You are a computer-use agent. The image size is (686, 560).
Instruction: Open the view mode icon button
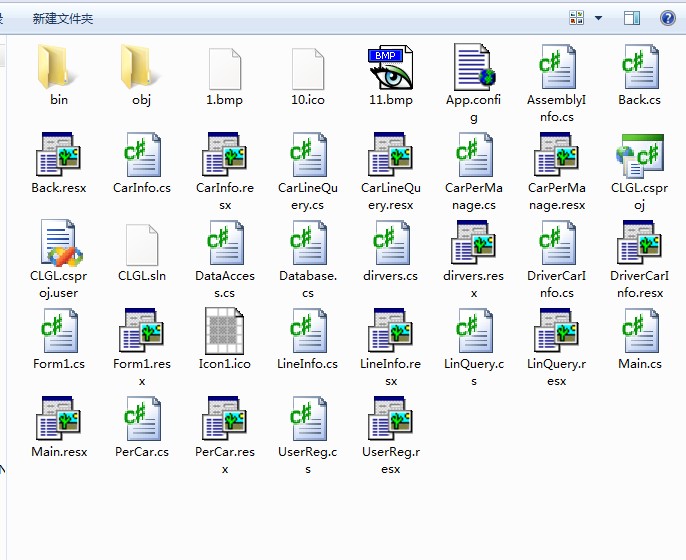[x=576, y=18]
